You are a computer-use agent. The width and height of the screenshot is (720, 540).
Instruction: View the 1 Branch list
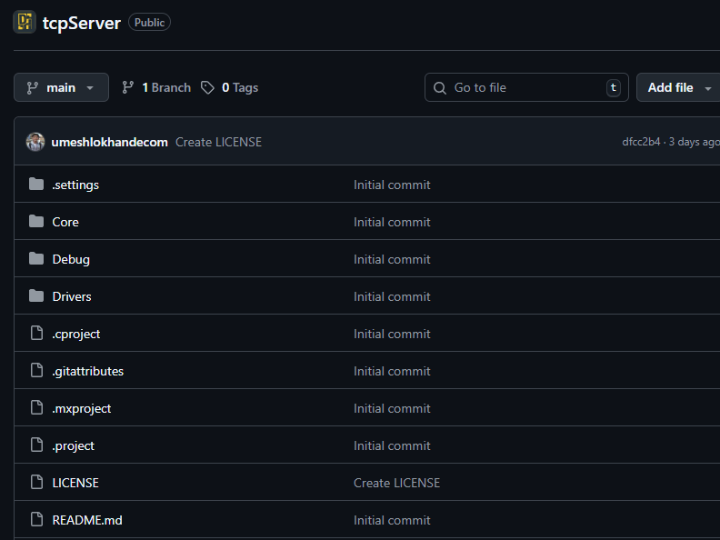tap(156, 88)
